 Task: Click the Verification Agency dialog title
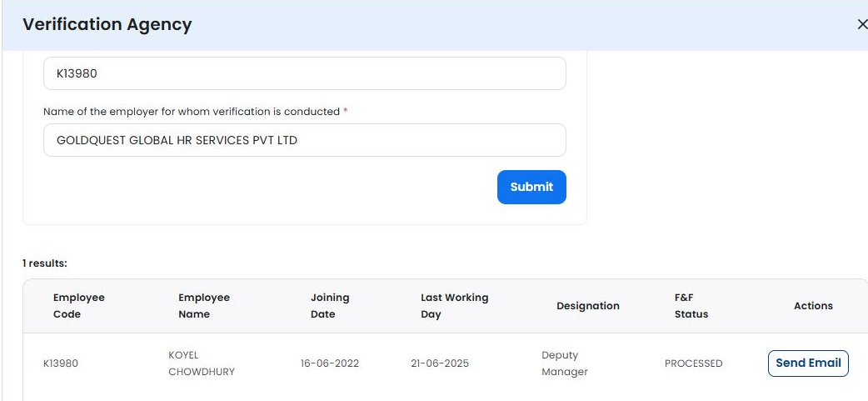(107, 25)
